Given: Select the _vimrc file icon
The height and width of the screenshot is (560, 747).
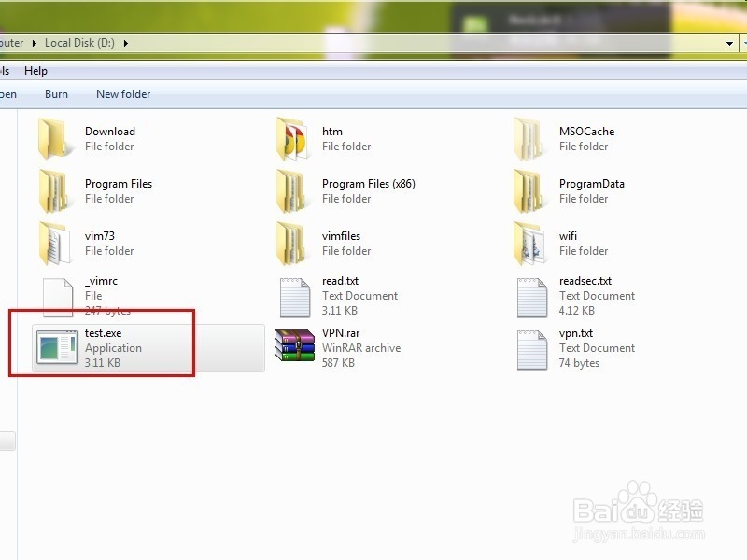Looking at the screenshot, I should tap(58, 298).
